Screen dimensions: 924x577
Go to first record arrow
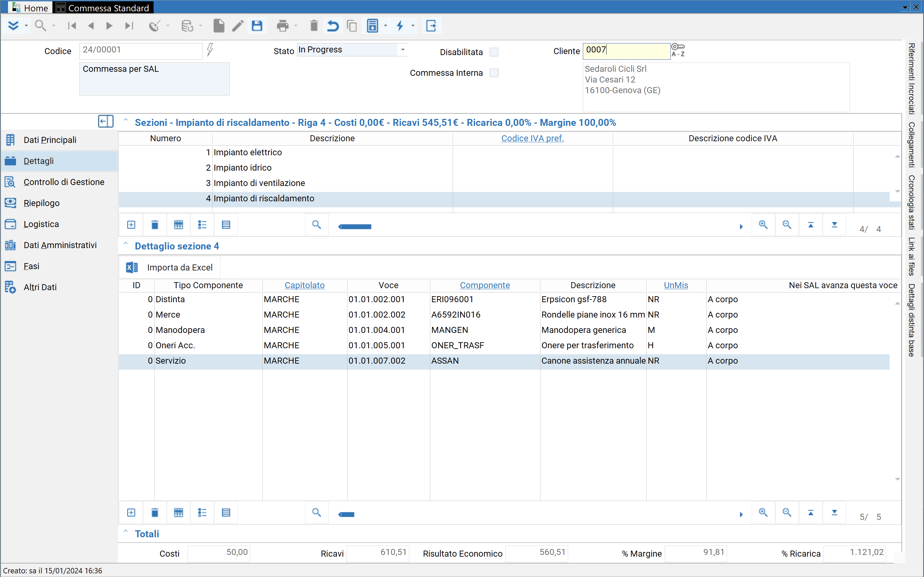click(72, 26)
